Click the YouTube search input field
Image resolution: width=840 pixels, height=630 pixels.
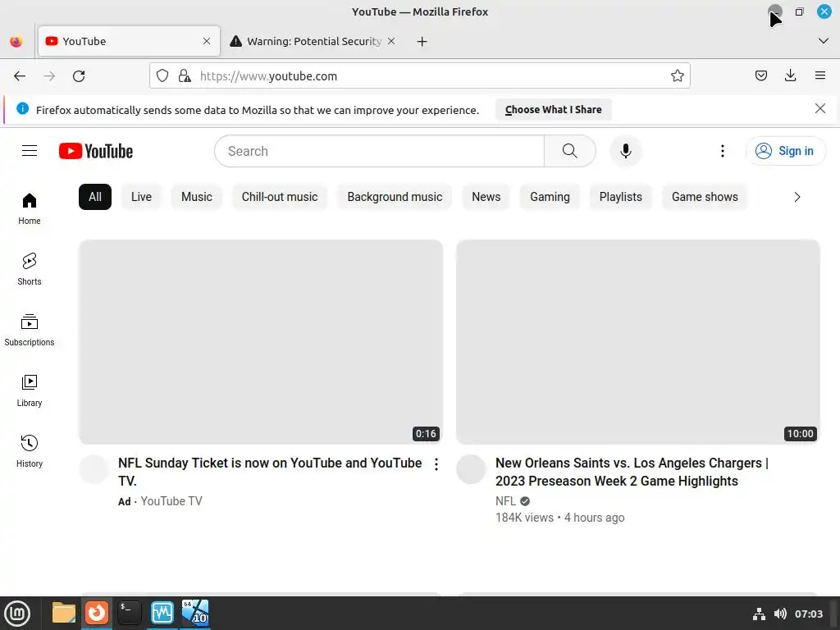click(379, 151)
